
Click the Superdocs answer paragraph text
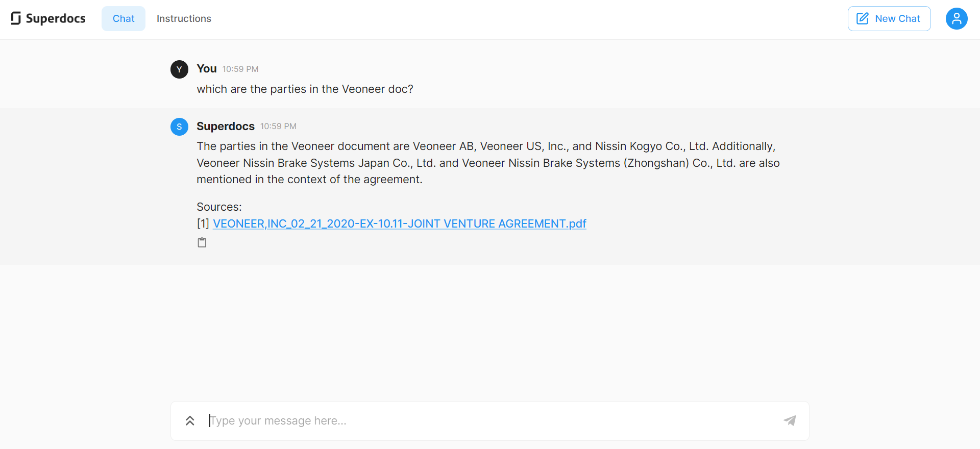click(x=487, y=163)
